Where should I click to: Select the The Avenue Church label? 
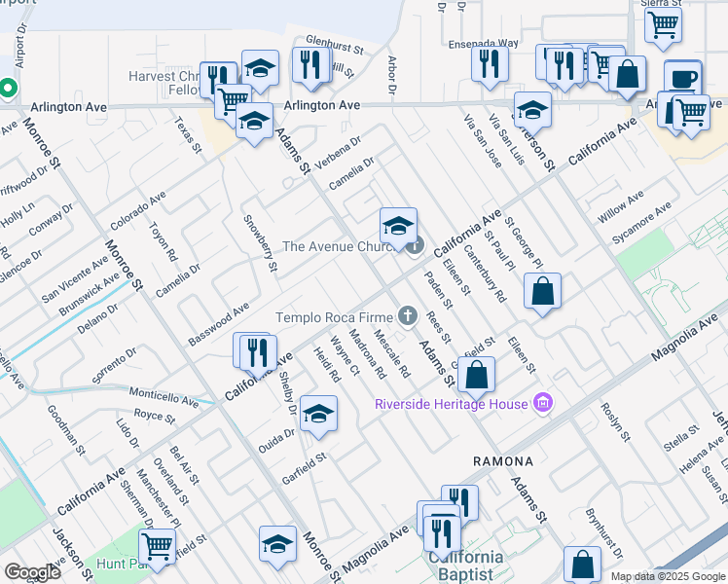[x=339, y=246]
